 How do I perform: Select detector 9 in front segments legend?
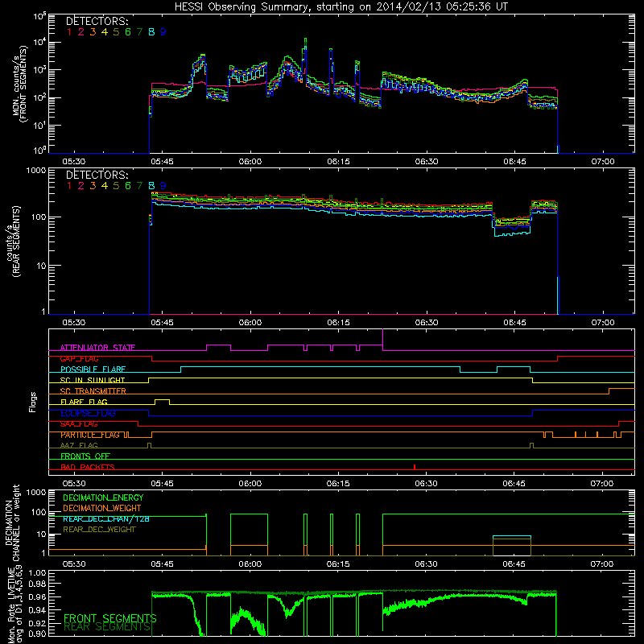pos(163,32)
